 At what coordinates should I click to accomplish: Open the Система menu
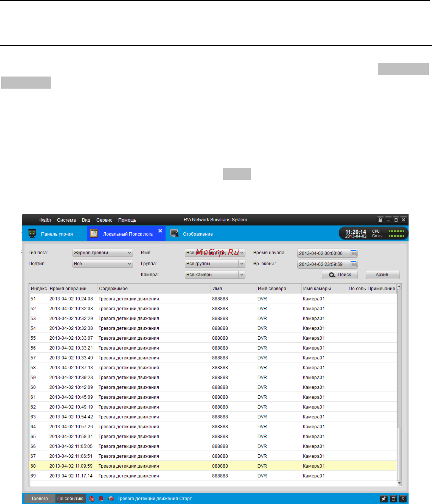point(66,220)
